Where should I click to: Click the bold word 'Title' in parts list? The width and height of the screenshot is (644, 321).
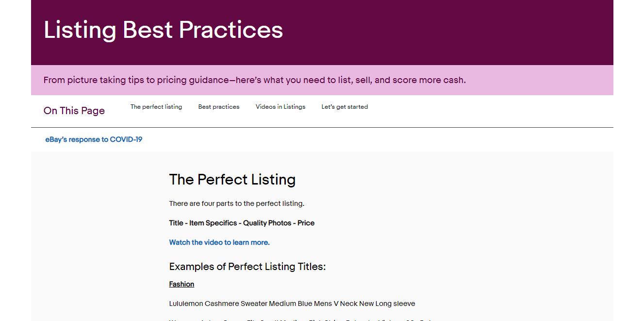coord(176,223)
